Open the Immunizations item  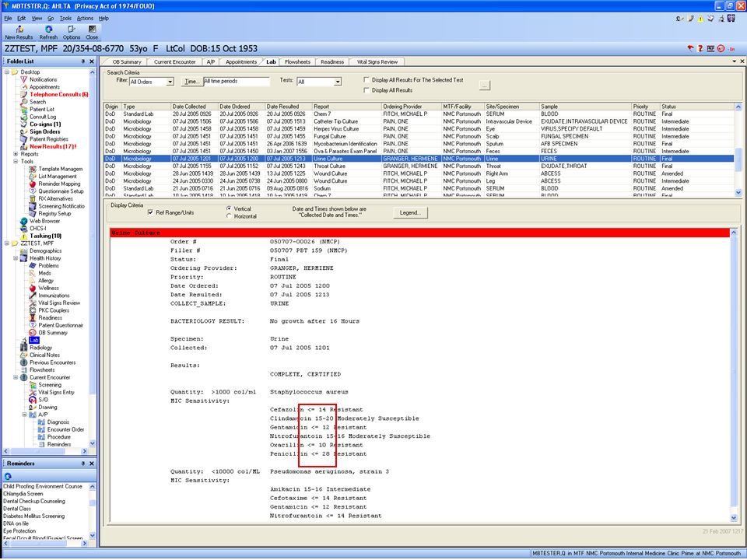coord(54,296)
